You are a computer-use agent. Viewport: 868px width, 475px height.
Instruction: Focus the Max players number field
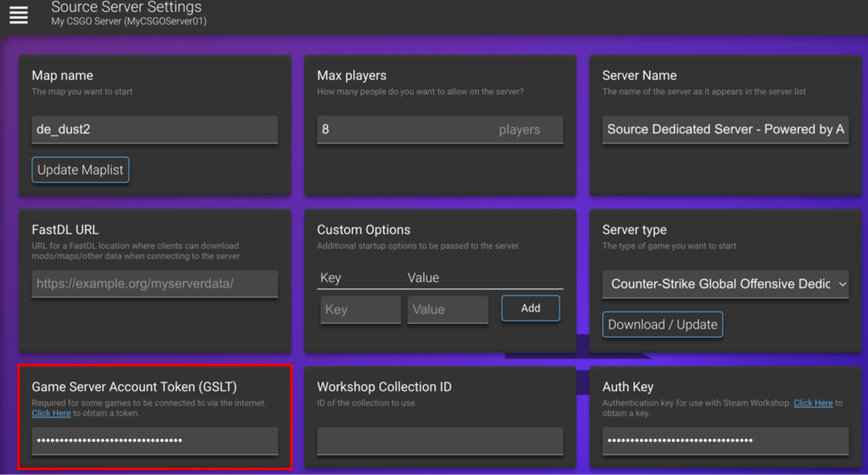pos(403,130)
